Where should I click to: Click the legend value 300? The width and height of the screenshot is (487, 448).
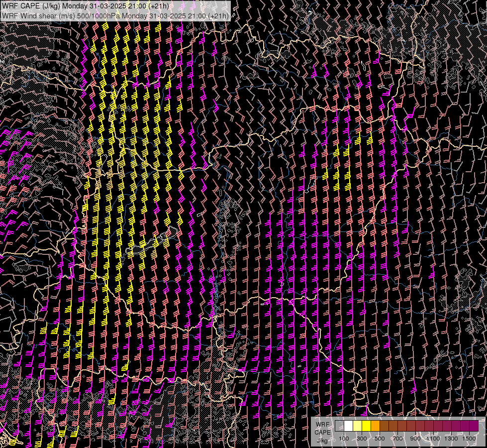coord(362,439)
